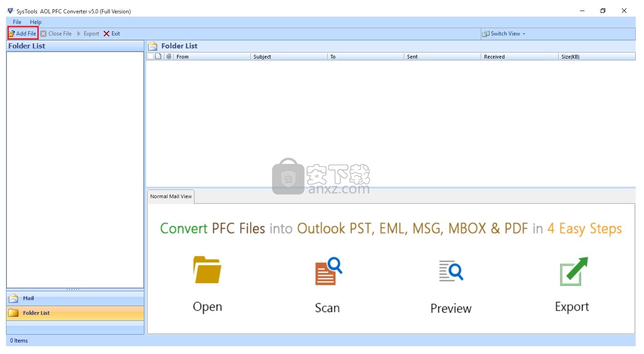Screen dimensions: 644x354
Task: Sort the mail list by Size(KB) column
Action: tap(597, 57)
